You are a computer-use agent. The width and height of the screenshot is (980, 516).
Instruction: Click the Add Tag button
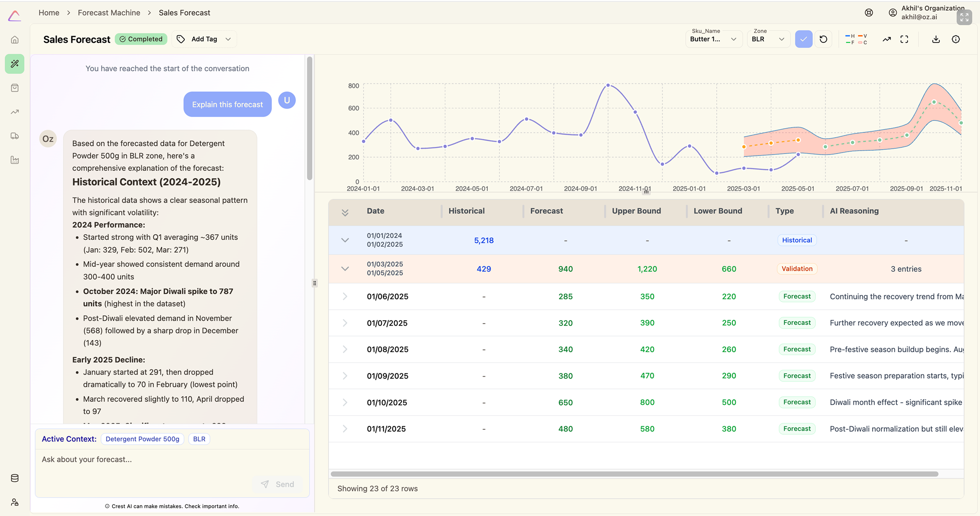pos(204,39)
